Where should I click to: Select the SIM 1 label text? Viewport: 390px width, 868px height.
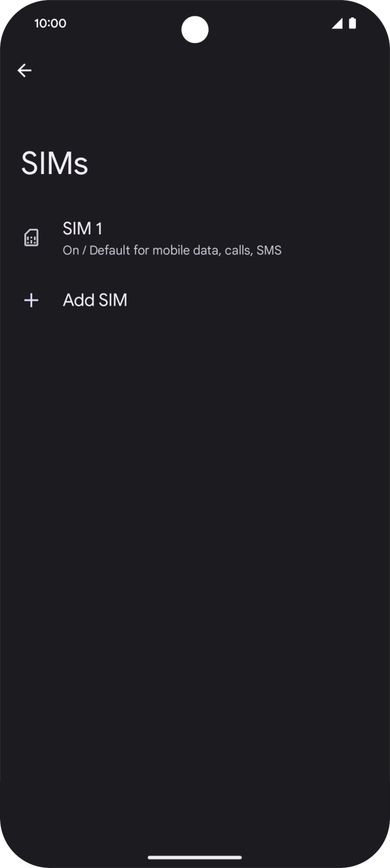(x=82, y=229)
